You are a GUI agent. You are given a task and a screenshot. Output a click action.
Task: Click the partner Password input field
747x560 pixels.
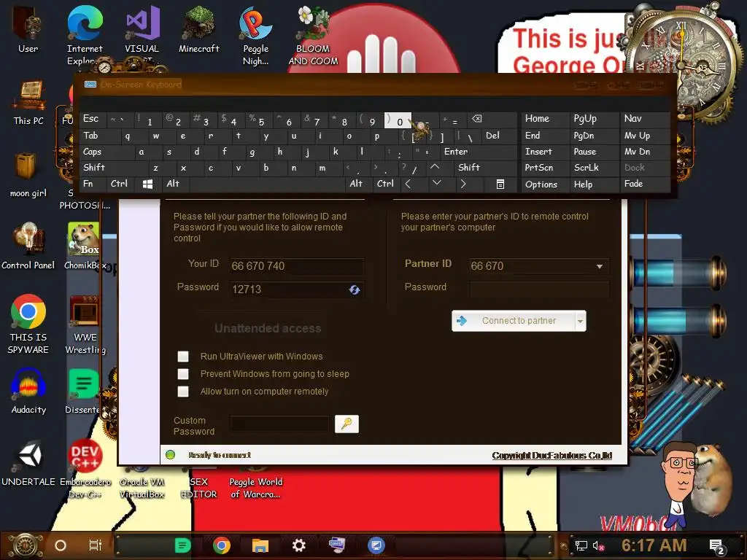point(539,289)
